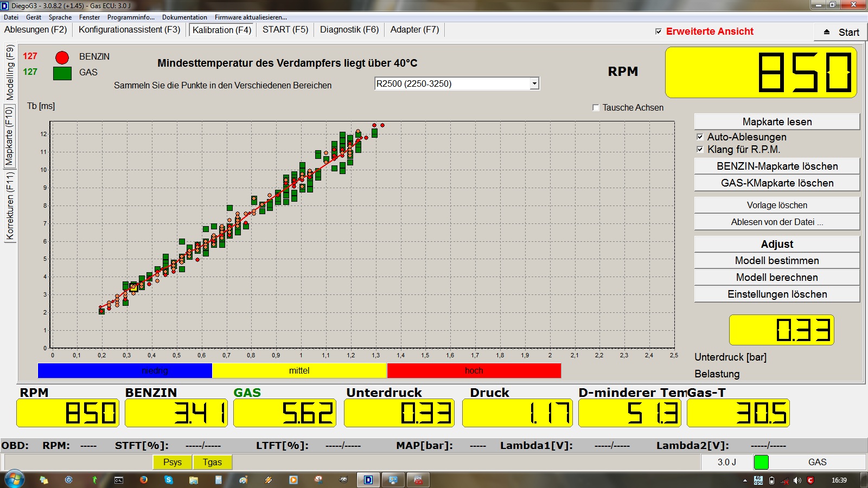Toggle the Klang für R.P.M. checkbox

[700, 149]
